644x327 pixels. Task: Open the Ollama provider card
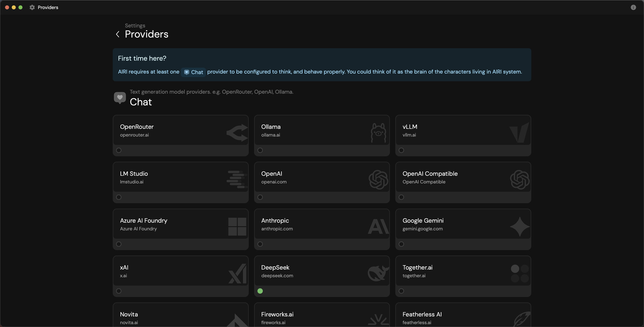tap(322, 136)
